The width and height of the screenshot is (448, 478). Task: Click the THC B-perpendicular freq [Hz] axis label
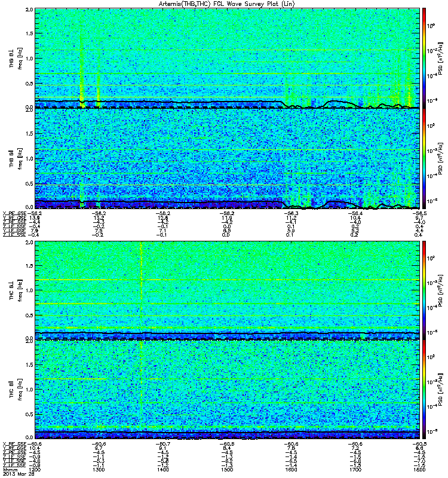pos(20,290)
